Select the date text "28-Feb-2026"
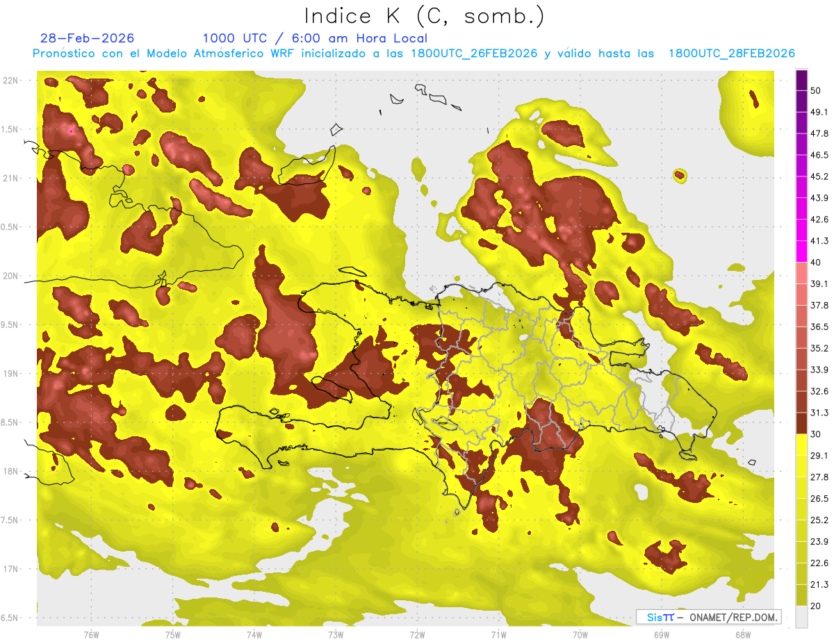The width and height of the screenshot is (834, 644). click(x=87, y=38)
